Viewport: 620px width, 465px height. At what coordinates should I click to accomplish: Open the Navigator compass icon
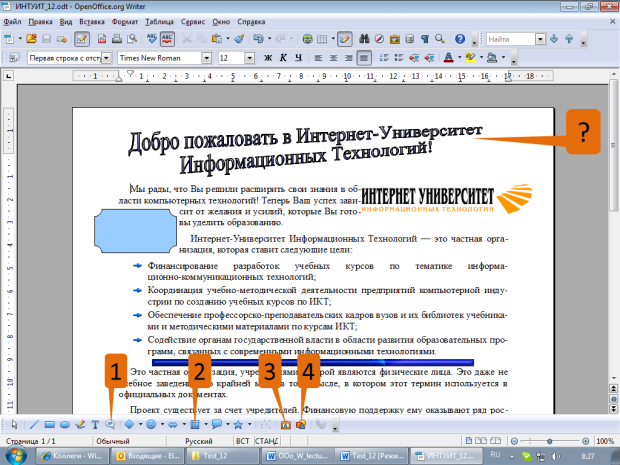pyautogui.click(x=379, y=39)
